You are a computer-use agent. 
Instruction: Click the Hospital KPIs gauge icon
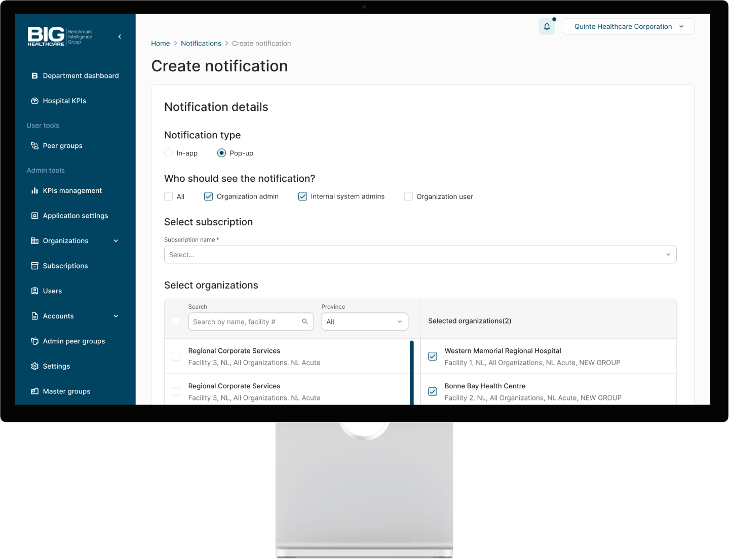click(34, 101)
